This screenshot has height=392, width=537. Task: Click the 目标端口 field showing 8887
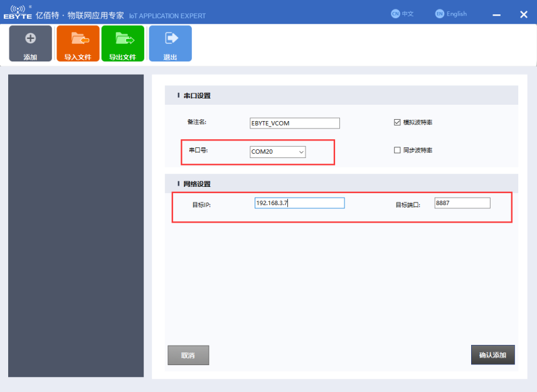462,203
